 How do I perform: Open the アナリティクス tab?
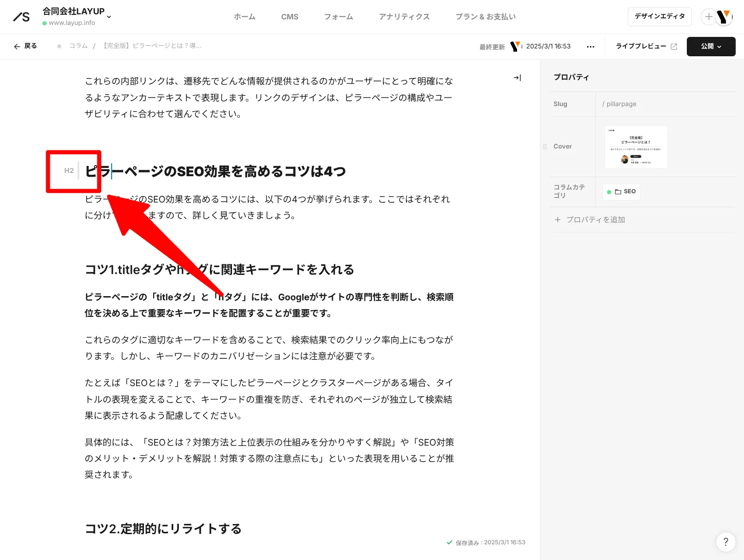pos(404,17)
